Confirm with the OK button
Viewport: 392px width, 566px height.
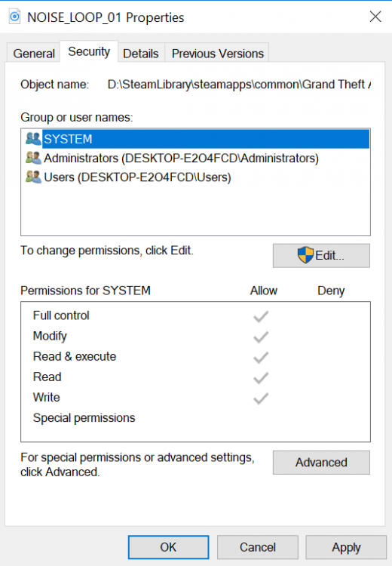click(168, 547)
